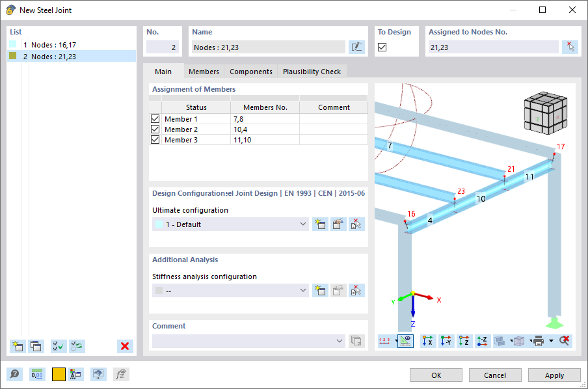The height and width of the screenshot is (389, 588).
Task: Click the new joint icon below the List
Action: click(x=18, y=346)
